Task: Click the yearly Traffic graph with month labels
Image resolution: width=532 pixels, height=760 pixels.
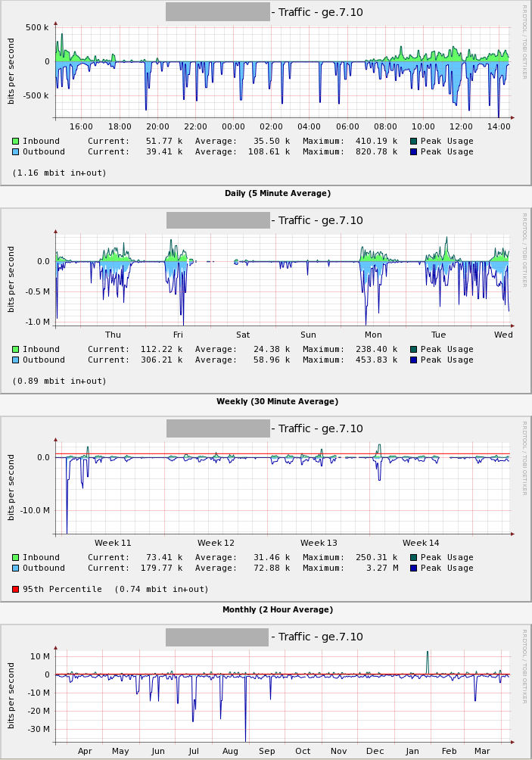Action: pyautogui.click(x=266, y=692)
